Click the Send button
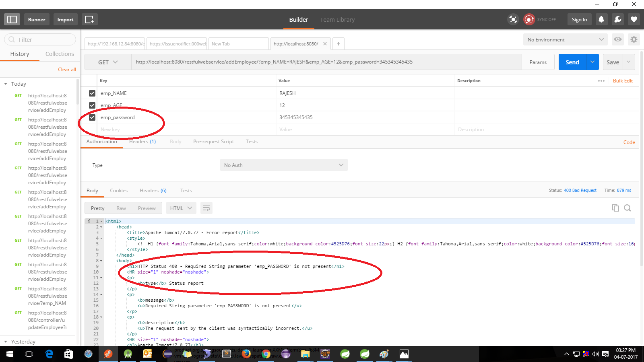 572,62
